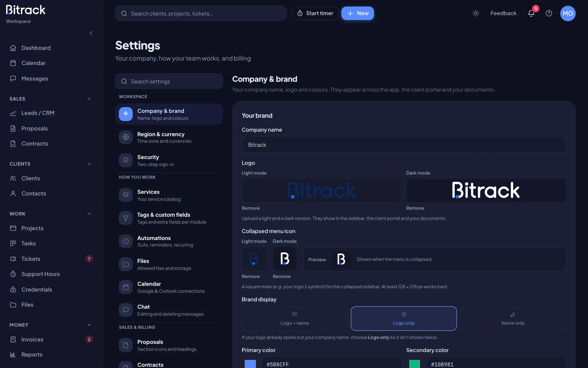588x368 pixels.
Task: Click the Region & currency globe icon
Action: tap(126, 137)
